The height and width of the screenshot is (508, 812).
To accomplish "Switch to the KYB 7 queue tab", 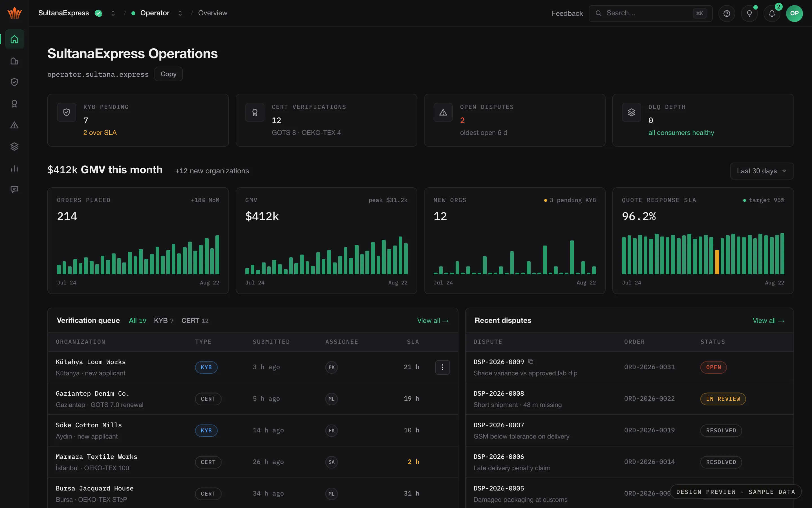I will (x=164, y=321).
